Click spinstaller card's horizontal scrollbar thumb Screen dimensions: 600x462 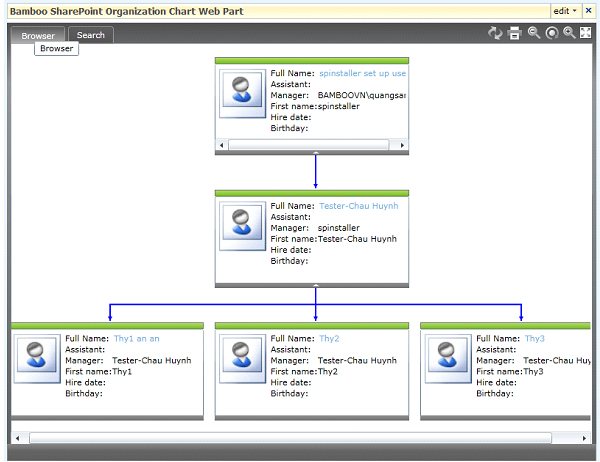[308, 145]
